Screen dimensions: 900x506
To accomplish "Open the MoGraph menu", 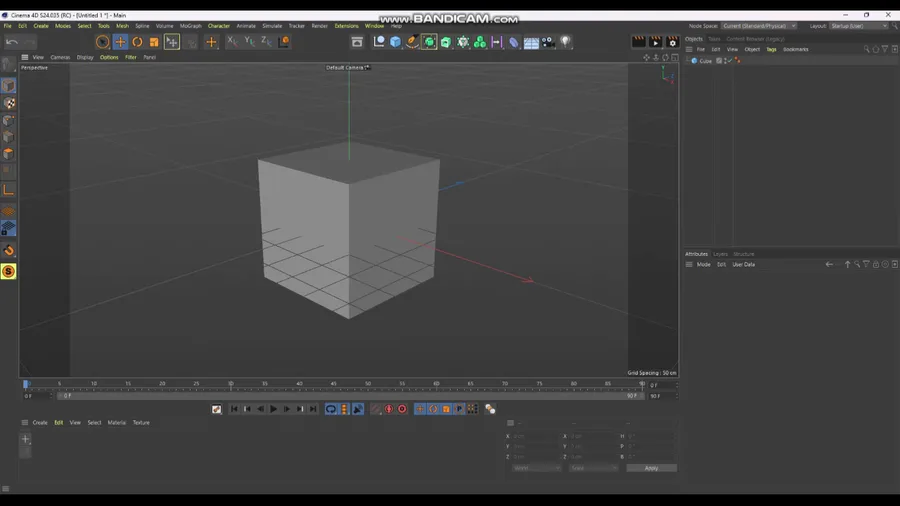I will 191,26.
